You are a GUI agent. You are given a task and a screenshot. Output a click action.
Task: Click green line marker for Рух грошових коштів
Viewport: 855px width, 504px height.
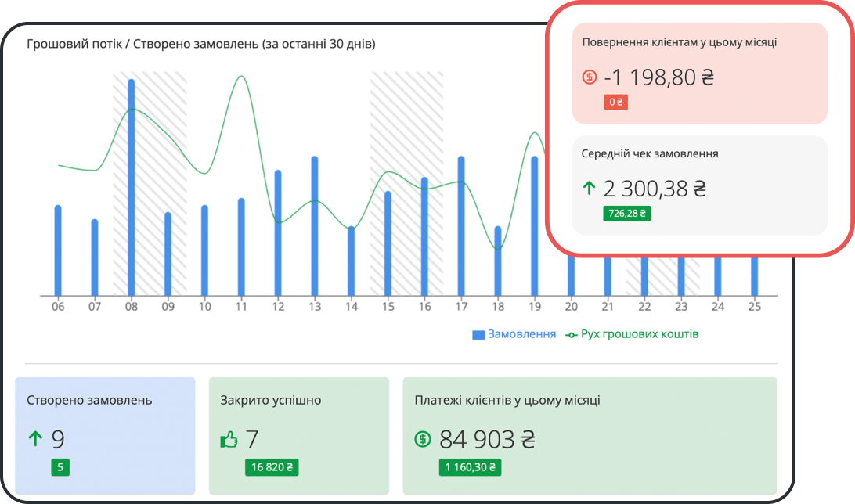click(572, 334)
